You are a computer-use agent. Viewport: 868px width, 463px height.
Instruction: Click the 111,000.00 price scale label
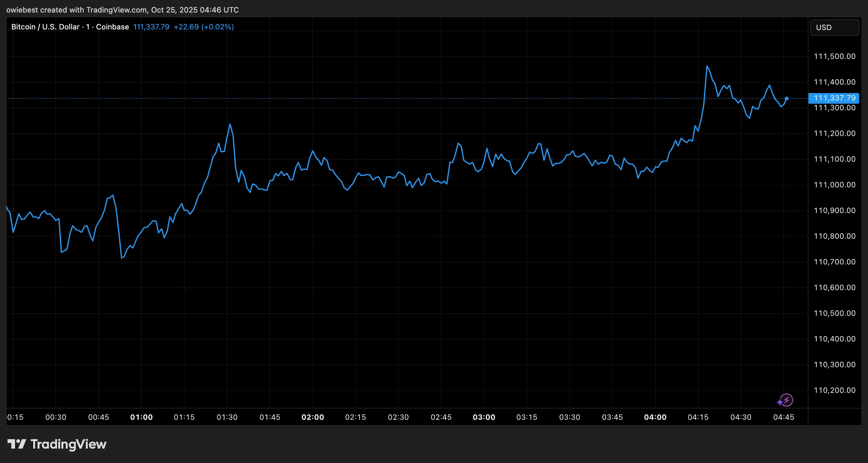pos(834,185)
